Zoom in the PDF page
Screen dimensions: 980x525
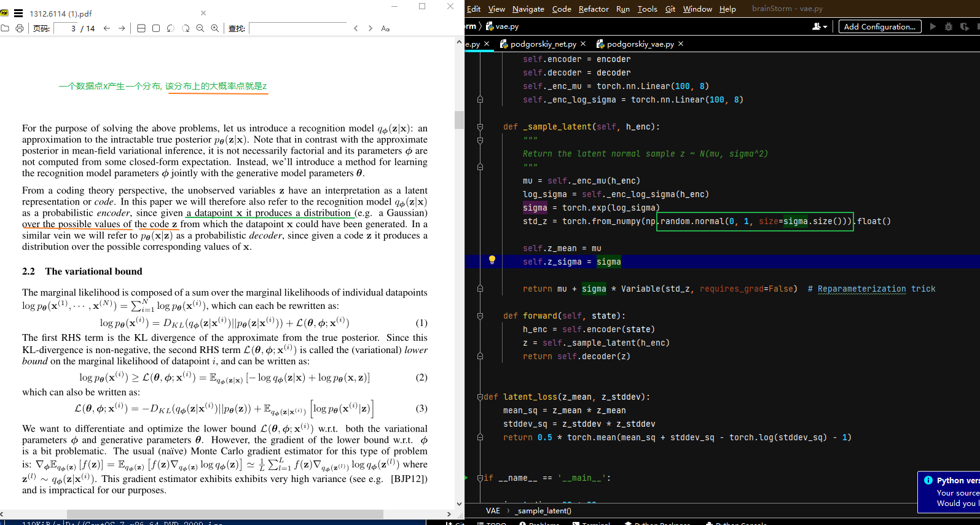point(214,28)
